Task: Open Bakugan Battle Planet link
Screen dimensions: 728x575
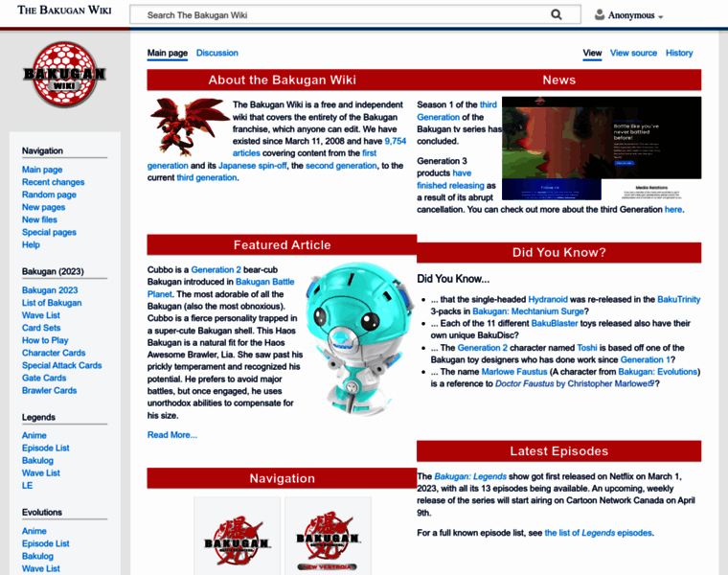Action: pyautogui.click(x=264, y=282)
